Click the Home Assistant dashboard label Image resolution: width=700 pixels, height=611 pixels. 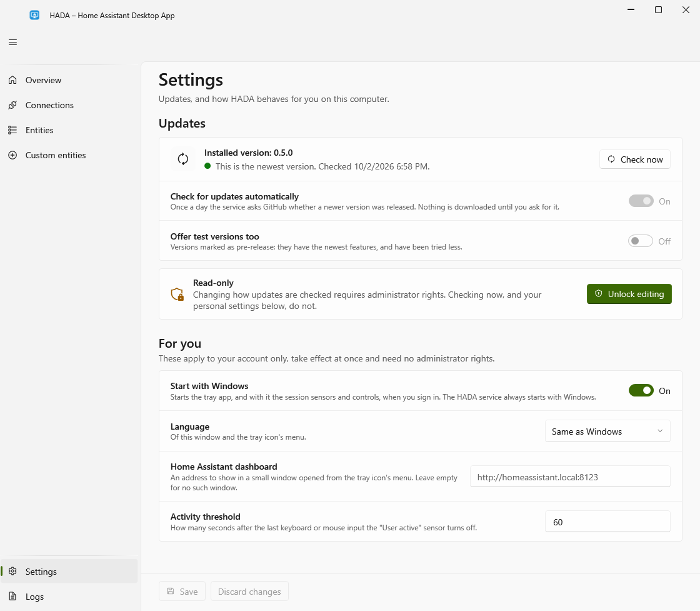224,467
